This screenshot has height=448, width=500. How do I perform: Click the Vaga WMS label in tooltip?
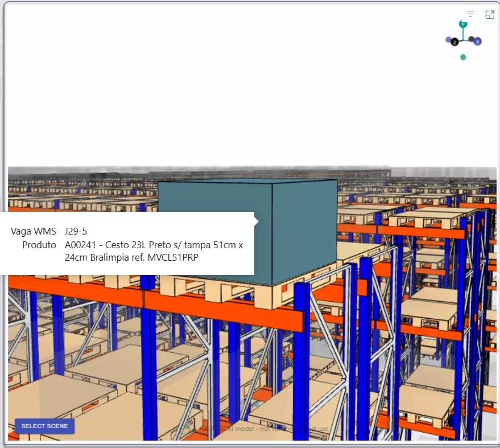[33, 231]
